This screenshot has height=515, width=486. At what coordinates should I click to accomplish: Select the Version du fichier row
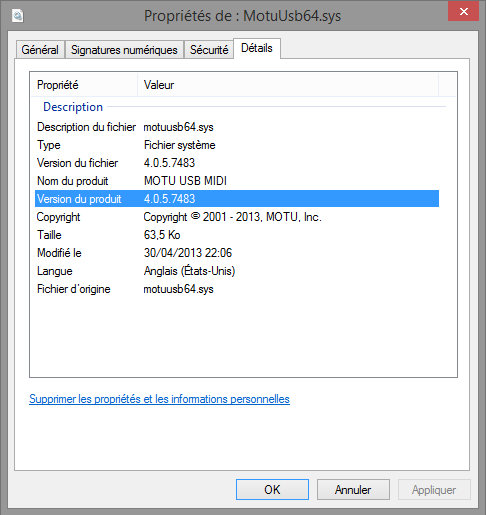[x=237, y=163]
